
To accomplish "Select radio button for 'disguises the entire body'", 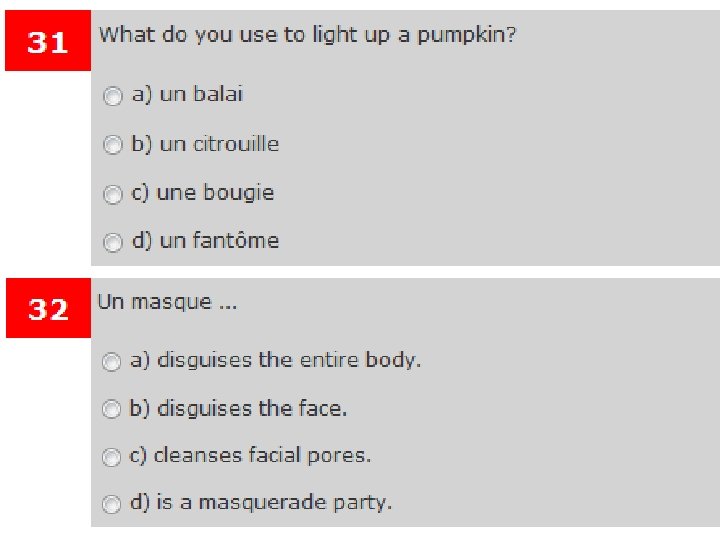I will (112, 362).
